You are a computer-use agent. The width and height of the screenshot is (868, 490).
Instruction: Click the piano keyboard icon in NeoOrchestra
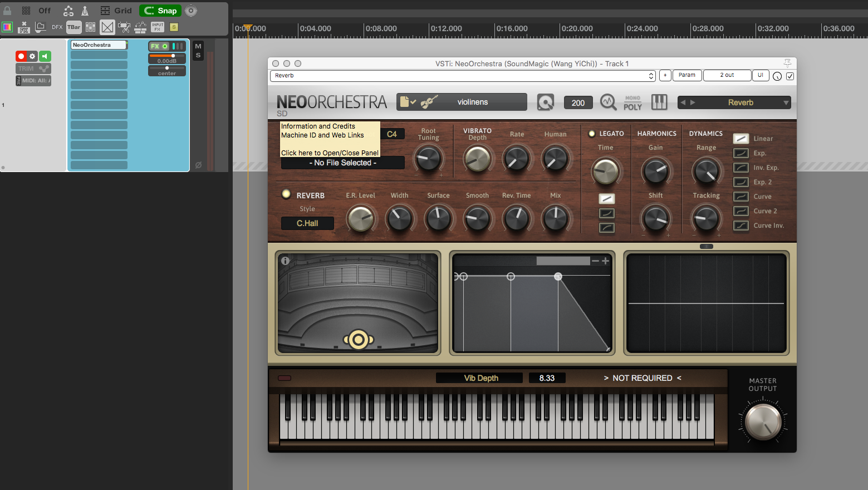(659, 102)
